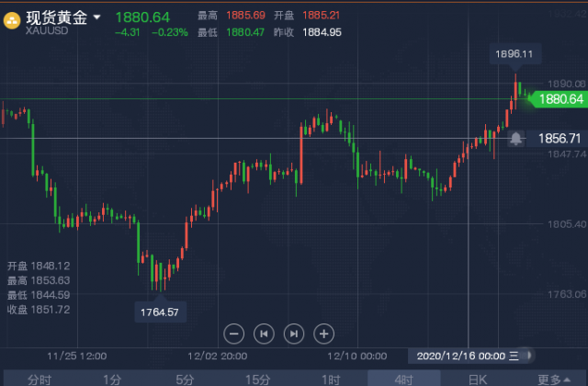The width and height of the screenshot is (588, 386).
Task: Select the 1时 timeframe tab
Action: pyautogui.click(x=331, y=380)
